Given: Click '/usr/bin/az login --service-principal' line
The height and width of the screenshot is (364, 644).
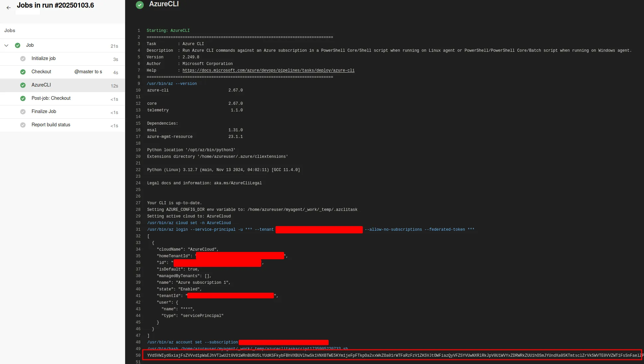Looking at the screenshot, I should (x=310, y=229).
